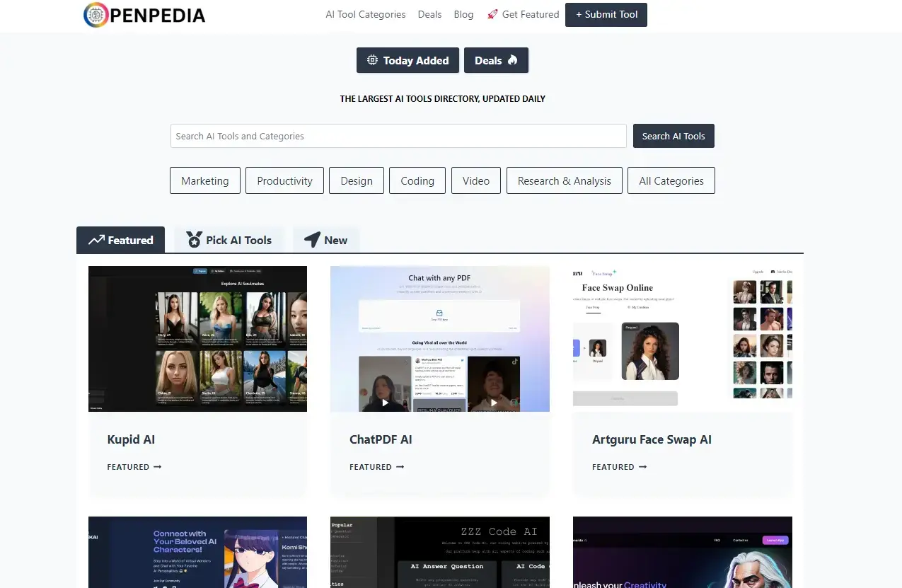
Task: Click the ChatPDF AI title
Action: 381,439
